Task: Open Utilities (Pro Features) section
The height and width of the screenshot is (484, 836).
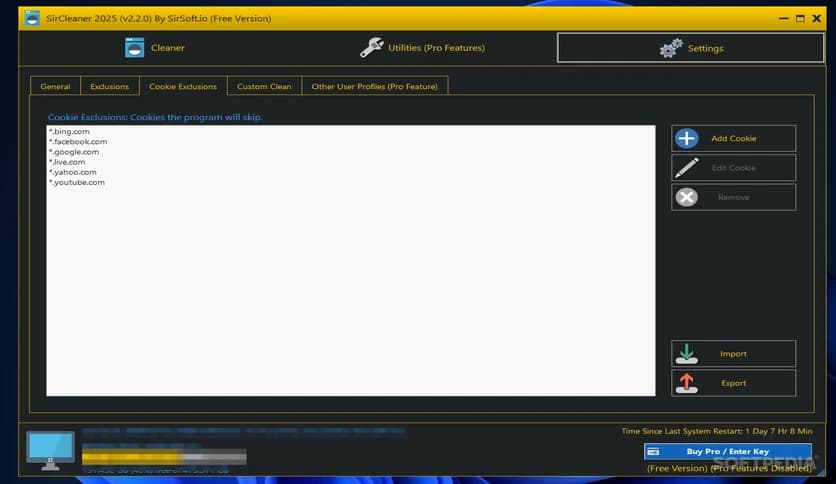Action: tap(422, 48)
